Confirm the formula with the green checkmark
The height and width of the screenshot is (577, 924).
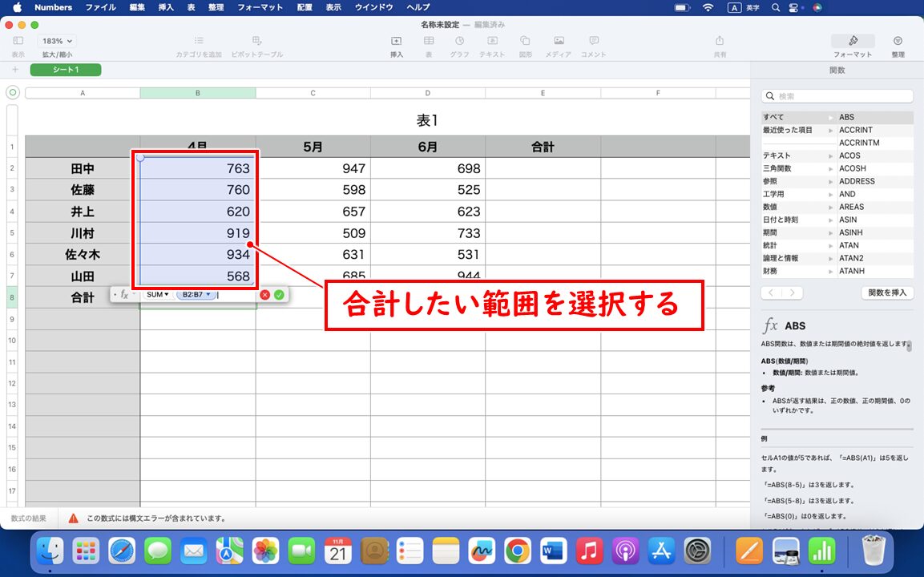coord(278,295)
